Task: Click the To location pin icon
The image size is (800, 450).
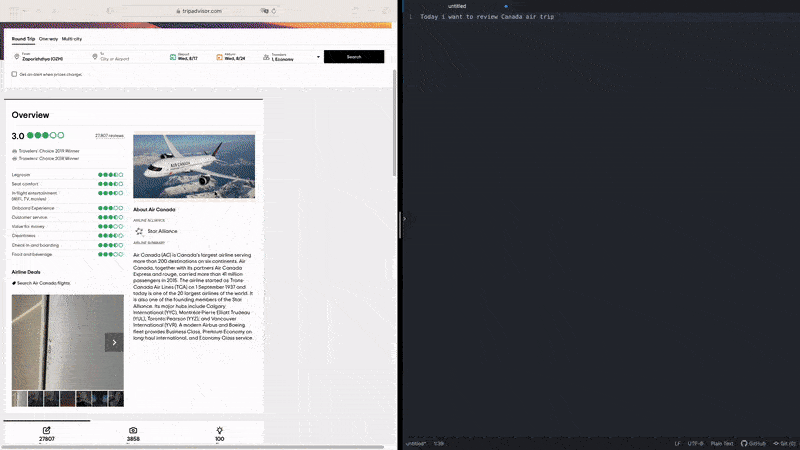Action: (94, 57)
